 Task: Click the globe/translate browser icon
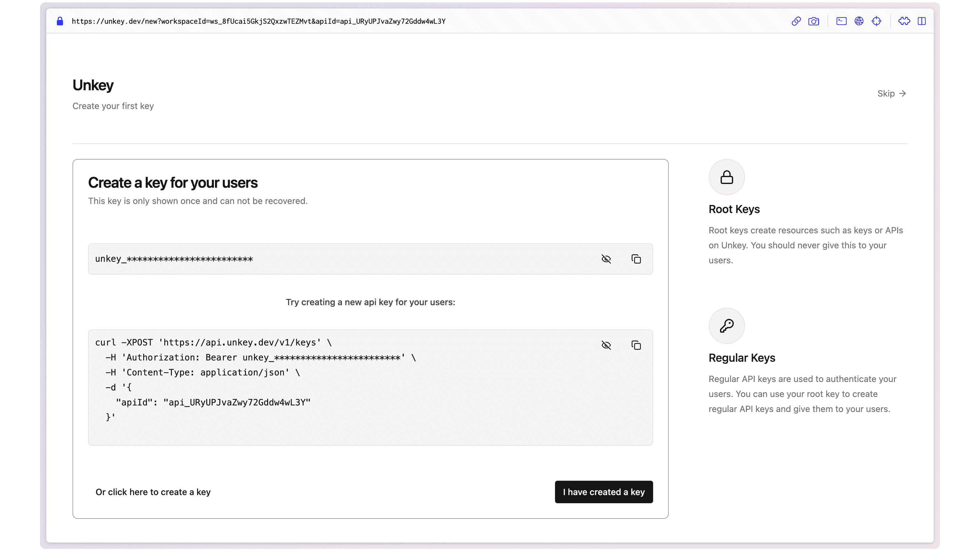[859, 21]
